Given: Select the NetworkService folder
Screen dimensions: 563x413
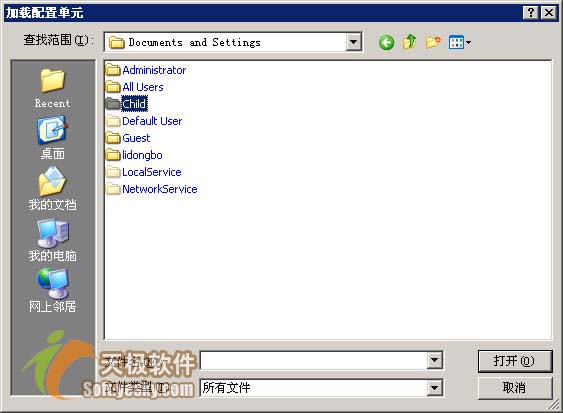Looking at the screenshot, I should point(152,189).
